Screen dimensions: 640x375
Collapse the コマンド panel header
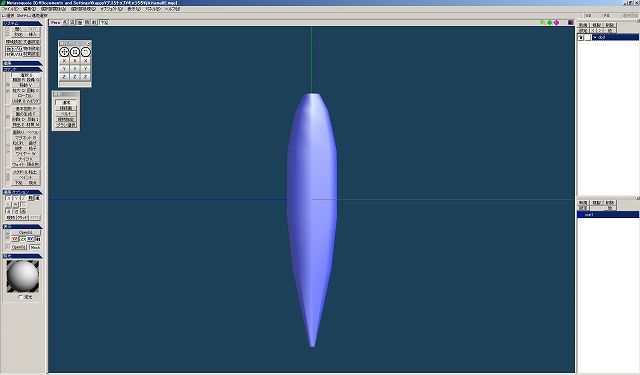[22, 69]
